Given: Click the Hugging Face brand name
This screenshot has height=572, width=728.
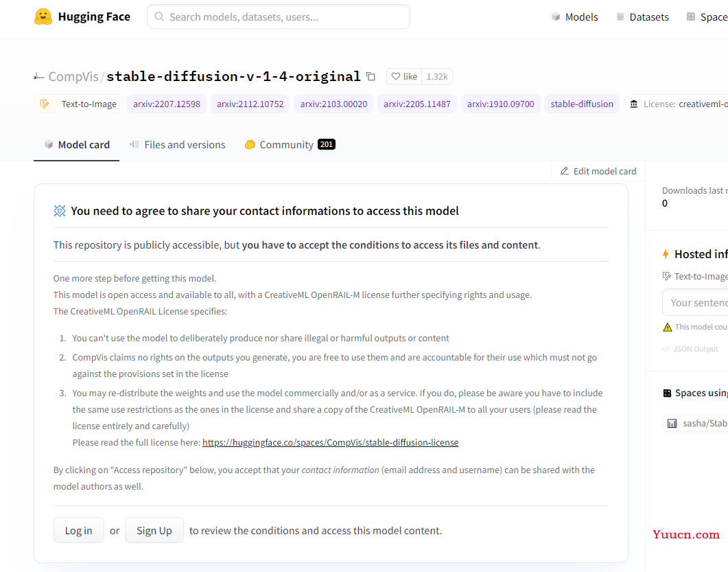Looking at the screenshot, I should 94,16.
